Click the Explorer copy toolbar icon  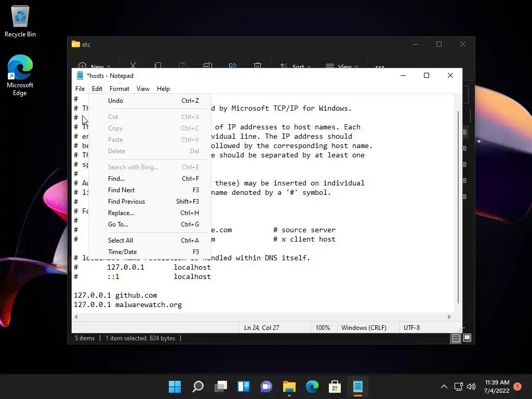158,65
